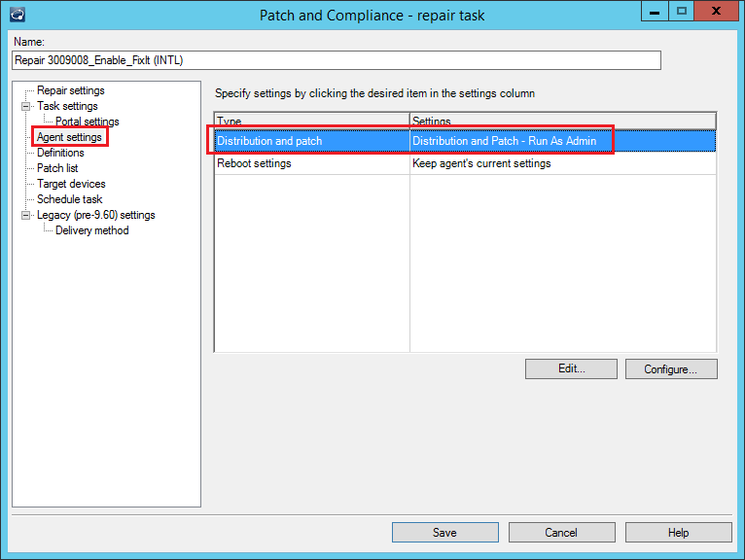
Task: Open Portal settings in the tree
Action: (87, 122)
